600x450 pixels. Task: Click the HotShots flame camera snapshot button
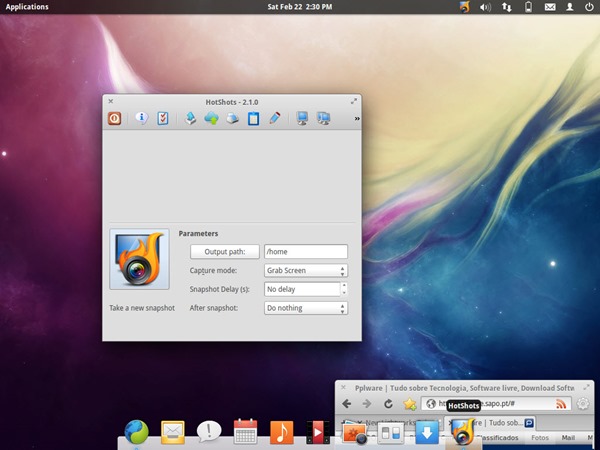[x=139, y=259]
